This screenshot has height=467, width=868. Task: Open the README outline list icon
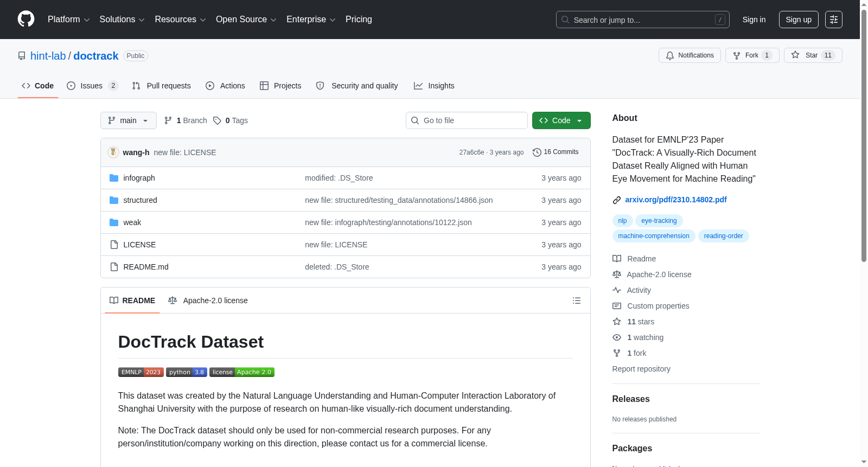[x=577, y=300]
